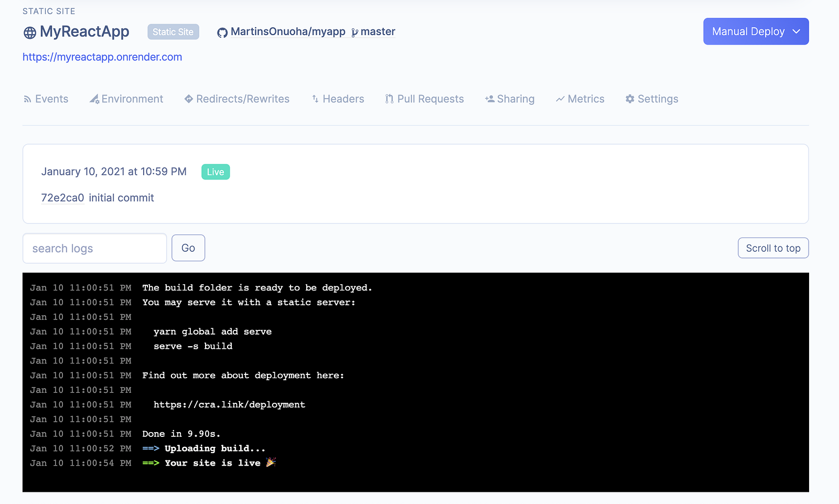Click the Events feed icon
The height and width of the screenshot is (504, 839).
27,99
